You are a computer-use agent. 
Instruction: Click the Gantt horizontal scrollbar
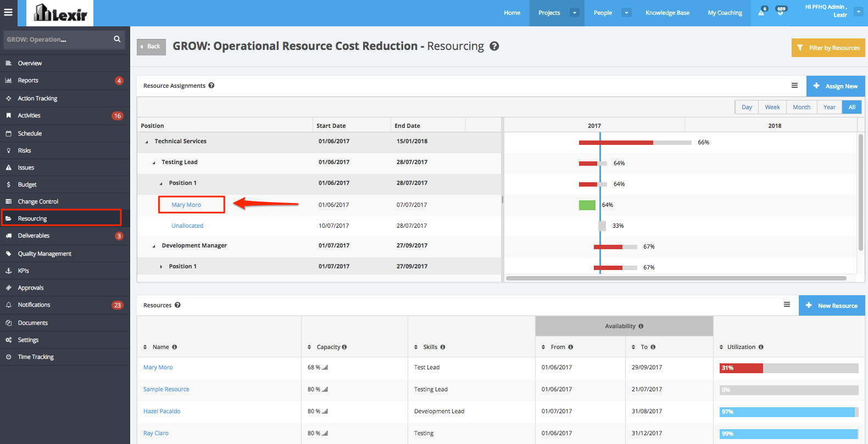[x=676, y=278]
